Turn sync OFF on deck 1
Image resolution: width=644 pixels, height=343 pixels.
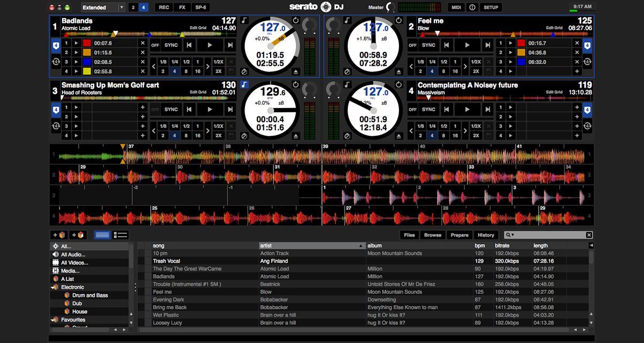click(x=155, y=45)
